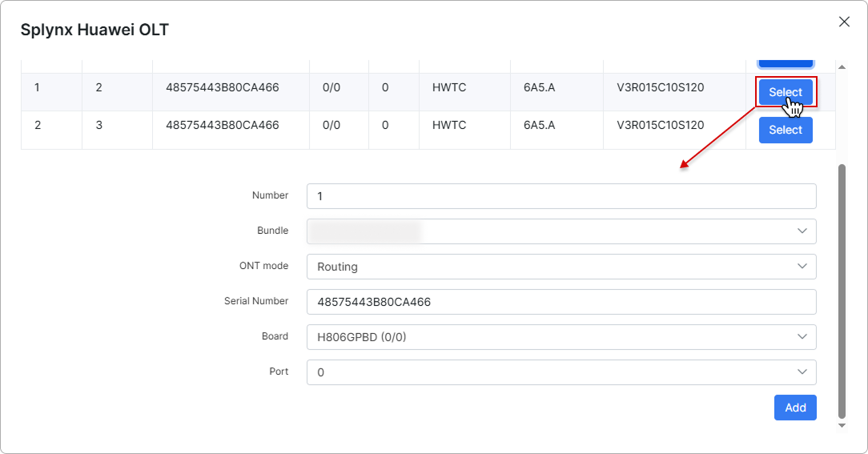Click 6A5.A cell in row 2

(539, 125)
